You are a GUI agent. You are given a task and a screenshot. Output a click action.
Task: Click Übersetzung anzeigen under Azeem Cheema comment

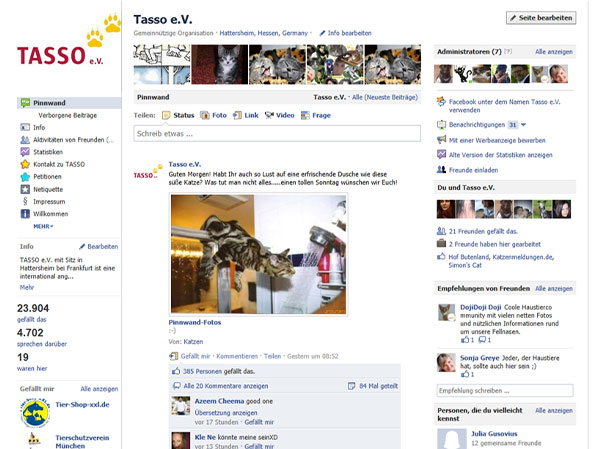pos(226,413)
